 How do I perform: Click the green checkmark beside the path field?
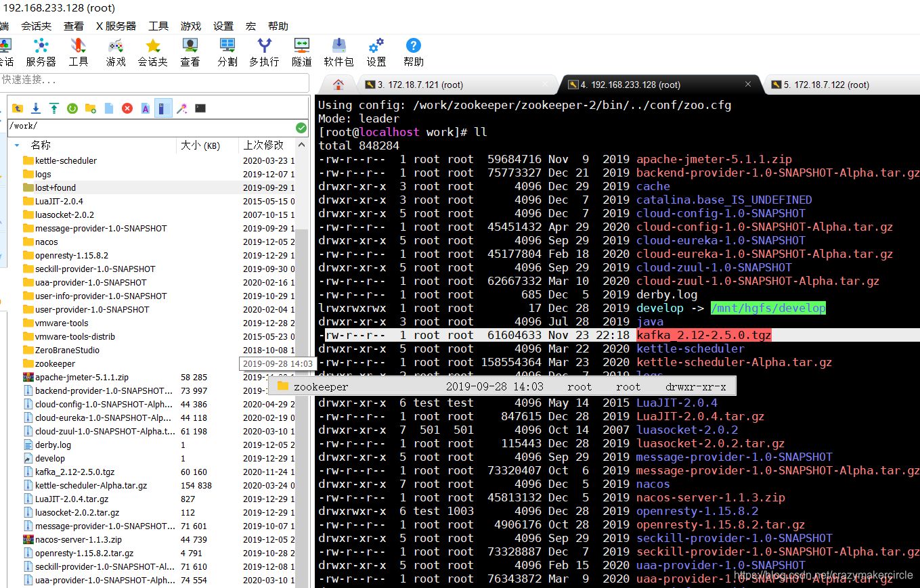(301, 128)
